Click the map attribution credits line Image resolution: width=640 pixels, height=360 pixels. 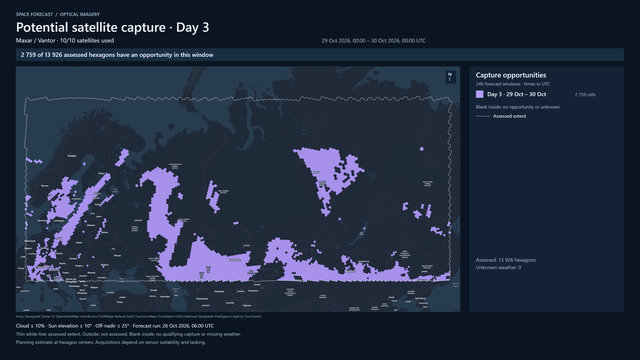pyautogui.click(x=139, y=316)
